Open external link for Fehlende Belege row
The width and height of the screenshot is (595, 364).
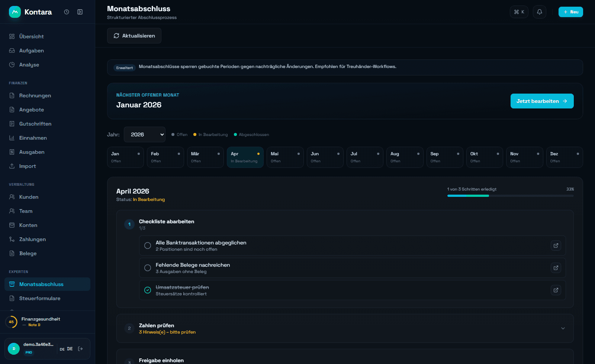(x=556, y=268)
